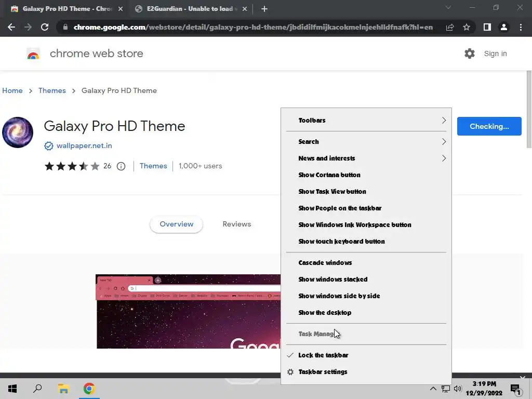Click the Galaxy Pro HD Theme spiral icon
532x399 pixels.
18,132
